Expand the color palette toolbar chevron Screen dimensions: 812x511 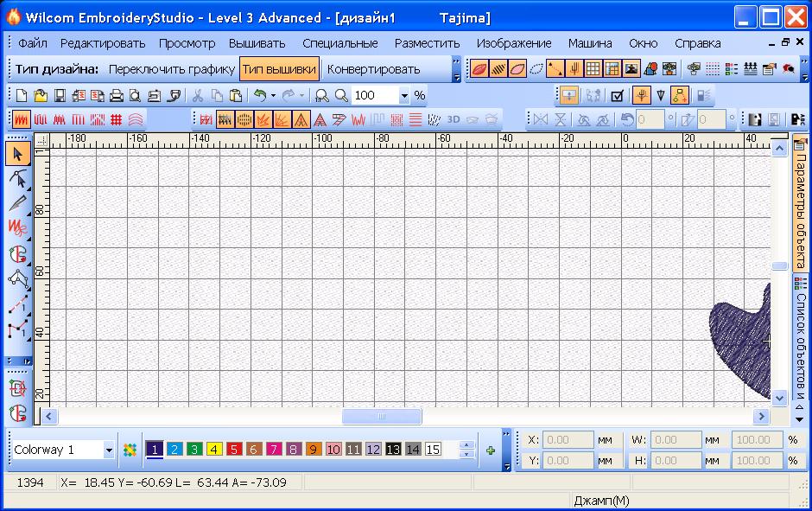[506, 450]
